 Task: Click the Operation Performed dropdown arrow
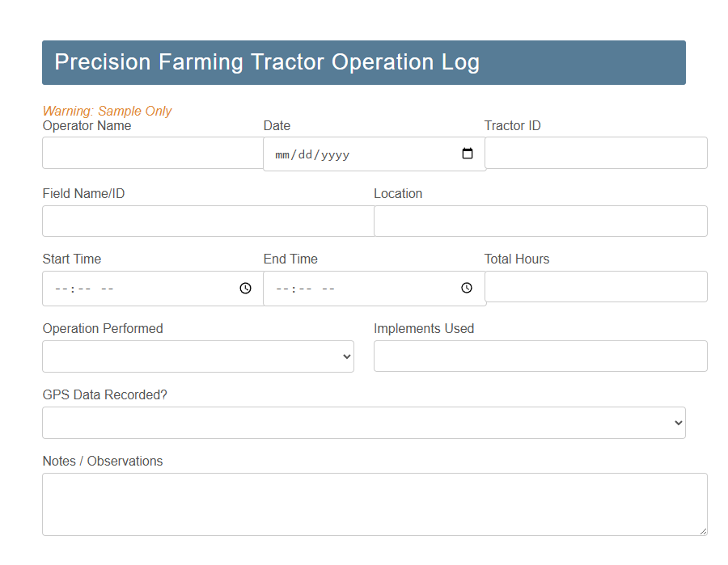[345, 356]
